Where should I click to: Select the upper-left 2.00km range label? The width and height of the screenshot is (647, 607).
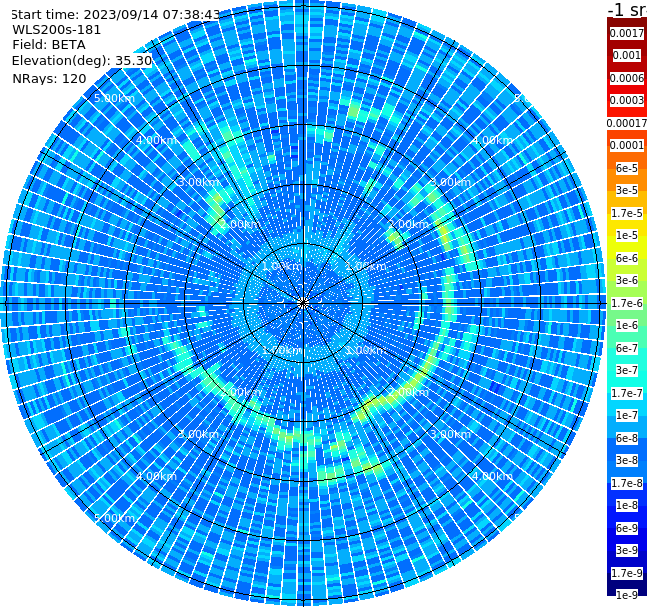(240, 224)
